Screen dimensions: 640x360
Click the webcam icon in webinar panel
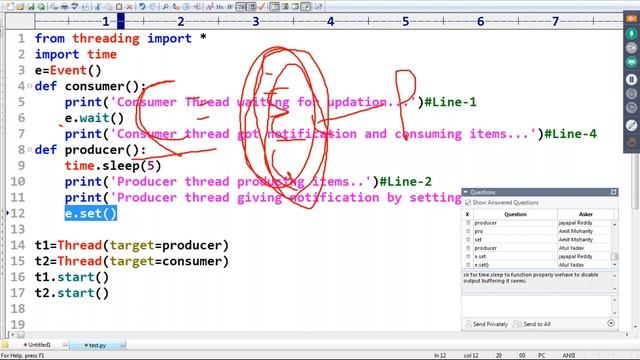(631, 48)
